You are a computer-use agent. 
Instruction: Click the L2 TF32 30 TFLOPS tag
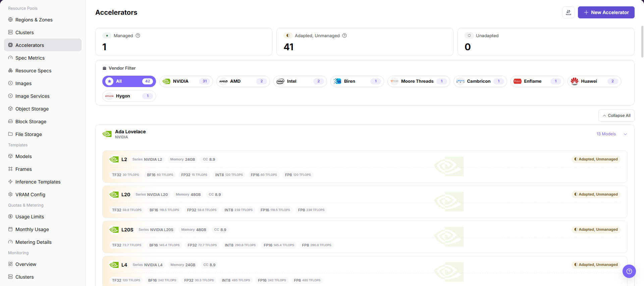[125, 175]
